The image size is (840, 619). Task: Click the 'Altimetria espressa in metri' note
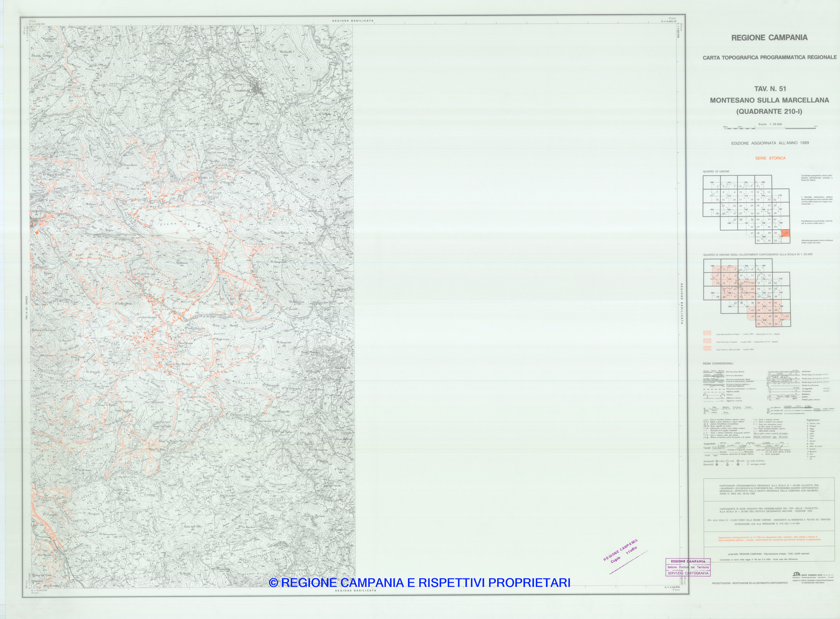(817, 241)
